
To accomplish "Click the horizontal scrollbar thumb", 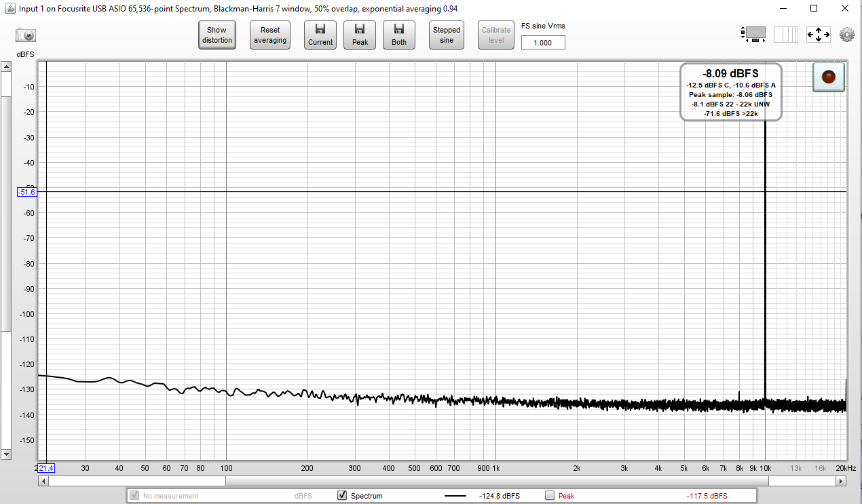I will point(497,481).
